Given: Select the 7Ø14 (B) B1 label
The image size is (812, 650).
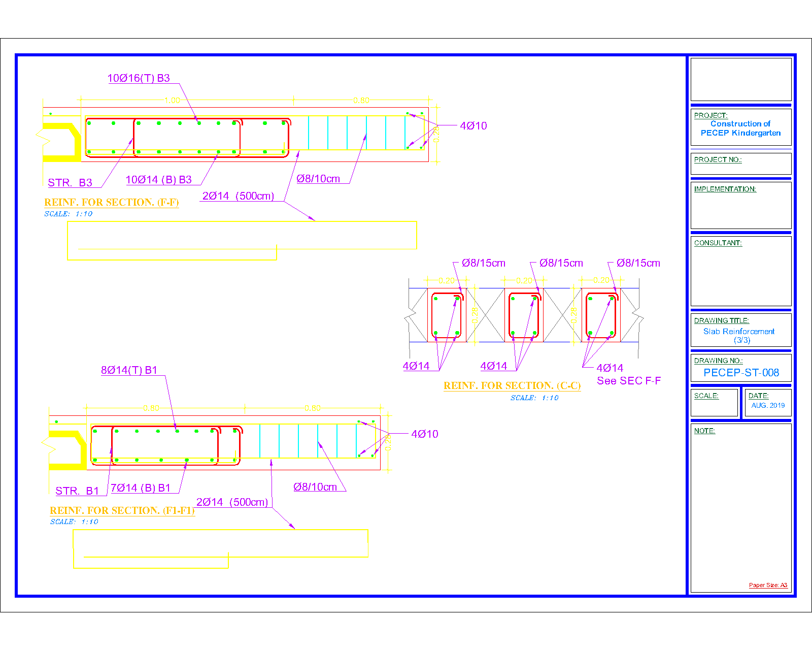Looking at the screenshot, I should click(x=141, y=488).
